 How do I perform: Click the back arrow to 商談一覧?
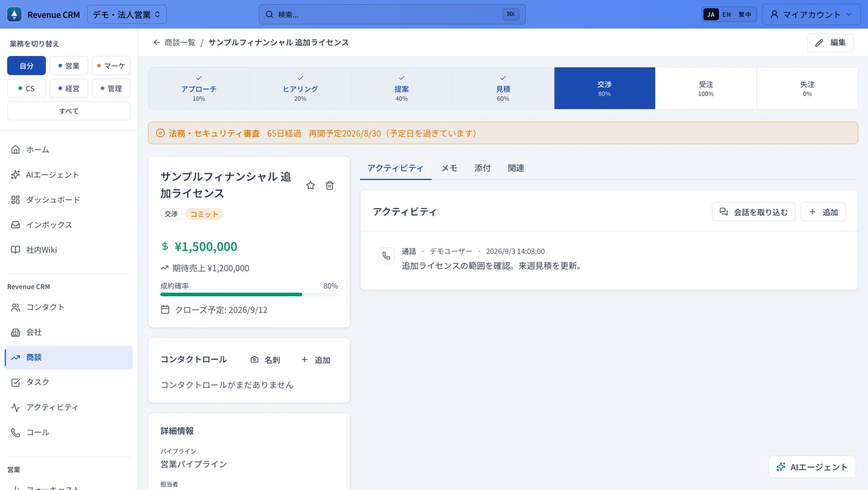[x=157, y=42]
